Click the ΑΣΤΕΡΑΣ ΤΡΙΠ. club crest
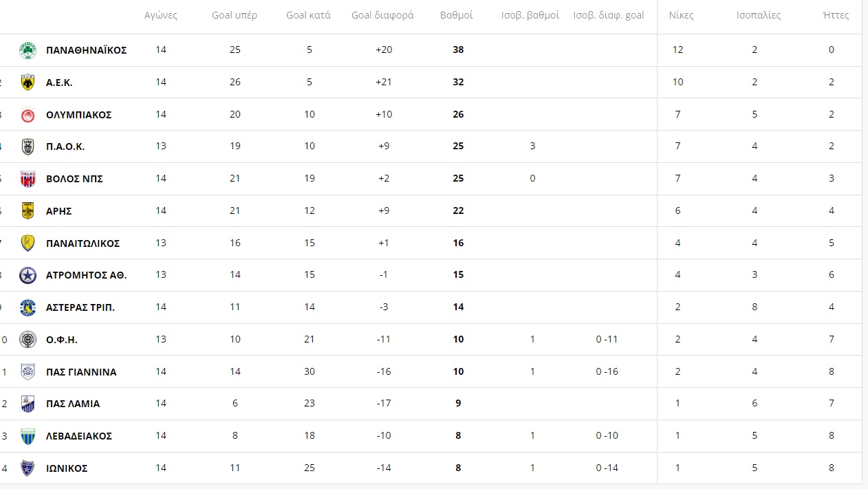Viewport: 868px width, 489px height. pos(28,307)
